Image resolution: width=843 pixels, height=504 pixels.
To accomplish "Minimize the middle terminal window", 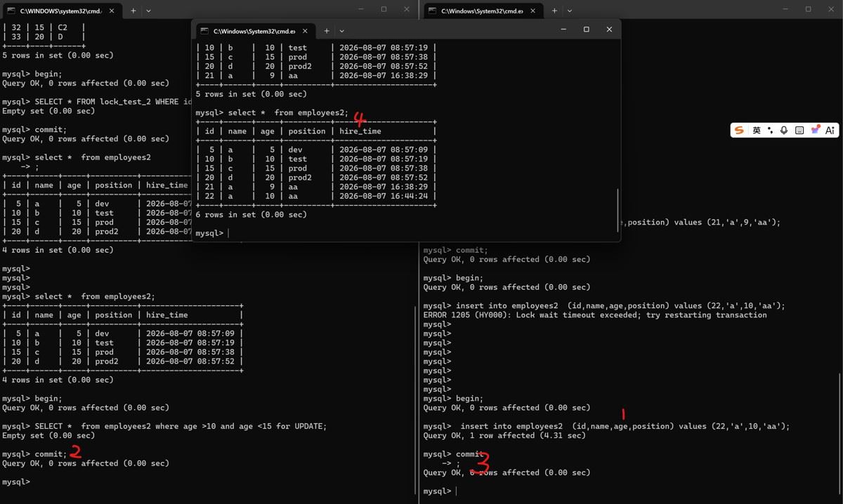I will [x=563, y=29].
